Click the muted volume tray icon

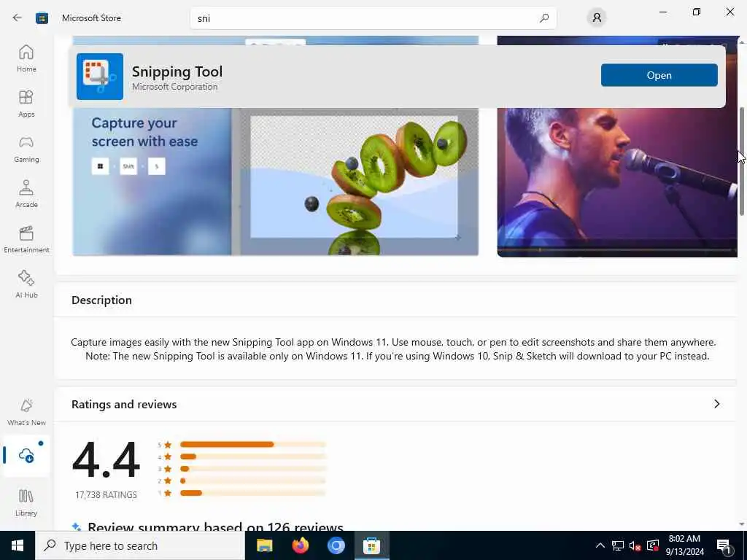tap(635, 545)
